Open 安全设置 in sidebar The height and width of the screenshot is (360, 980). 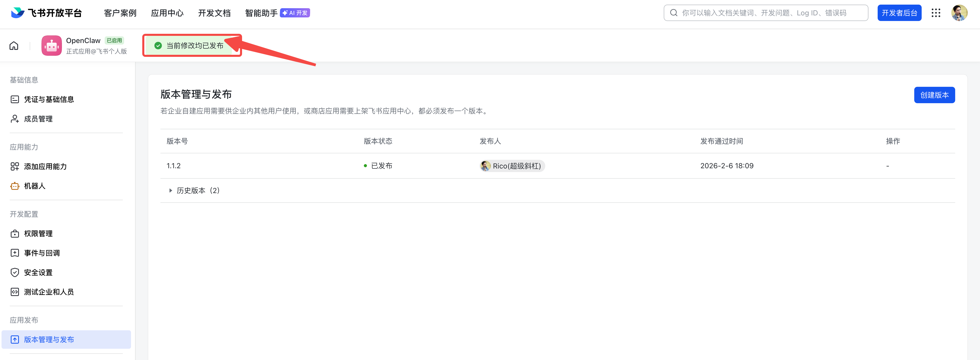[38, 272]
